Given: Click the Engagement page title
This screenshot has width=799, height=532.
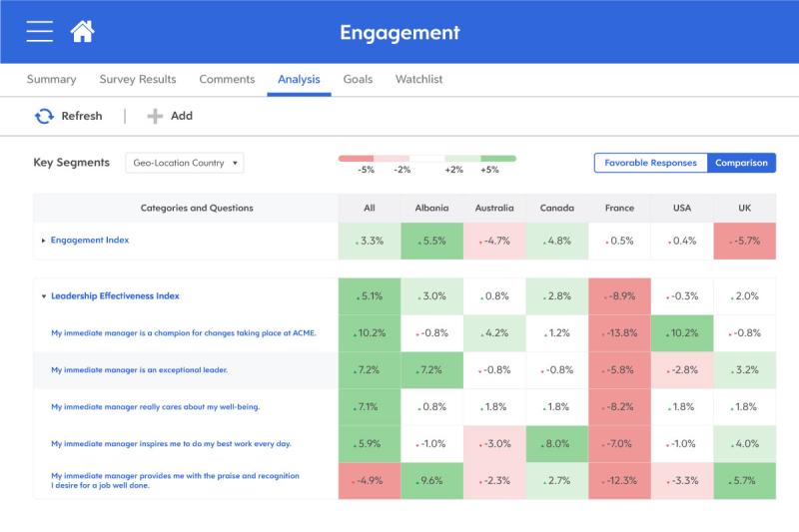Looking at the screenshot, I should tap(399, 33).
